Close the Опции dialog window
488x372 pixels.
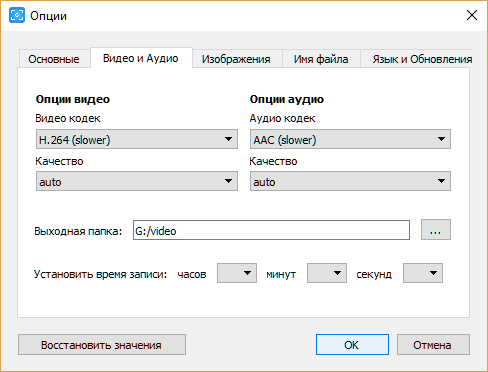pos(472,15)
